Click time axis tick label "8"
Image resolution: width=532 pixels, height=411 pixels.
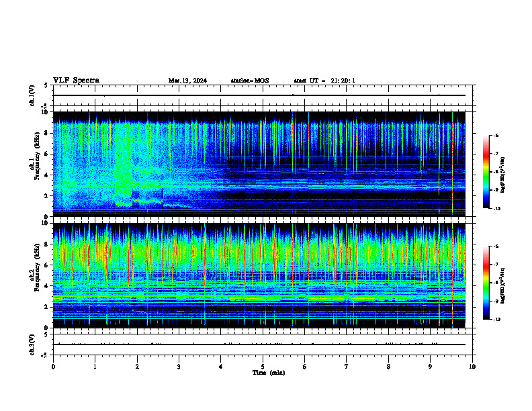click(388, 367)
